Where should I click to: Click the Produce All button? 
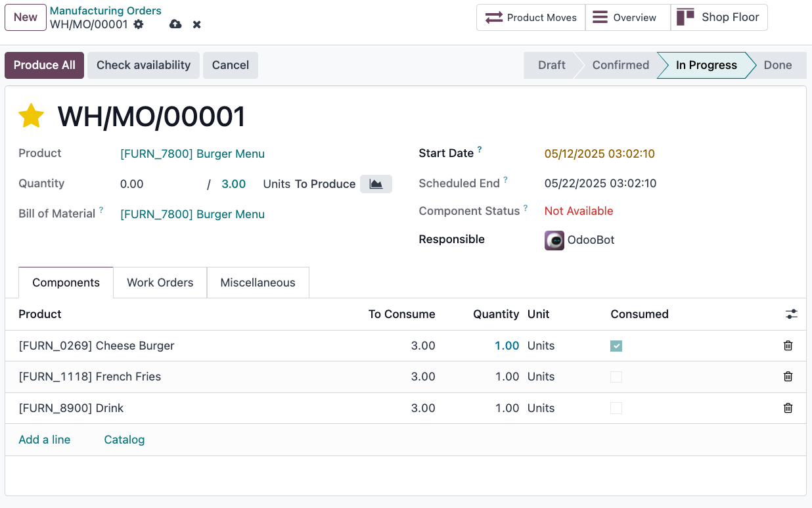(44, 65)
